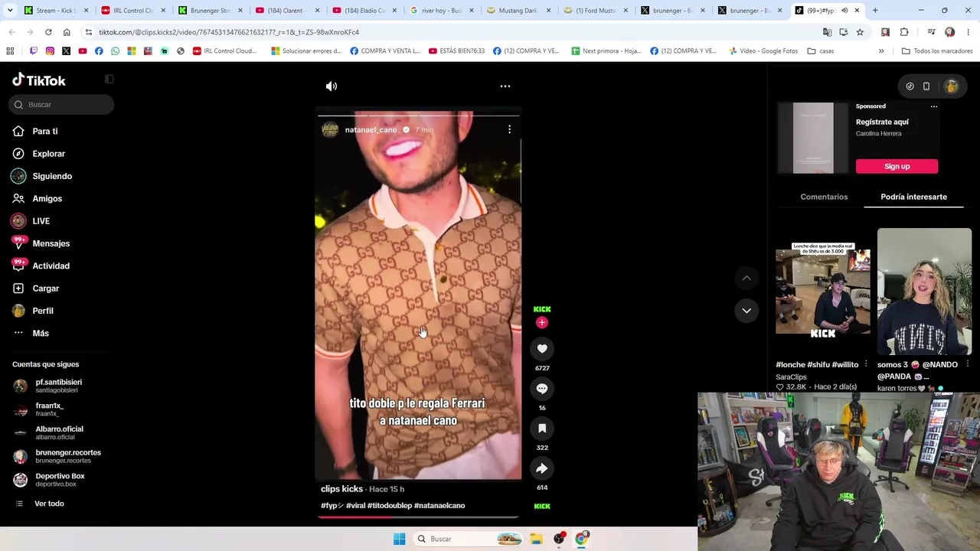The image size is (980, 551).
Task: Share the video with the arrow icon
Action: click(542, 468)
